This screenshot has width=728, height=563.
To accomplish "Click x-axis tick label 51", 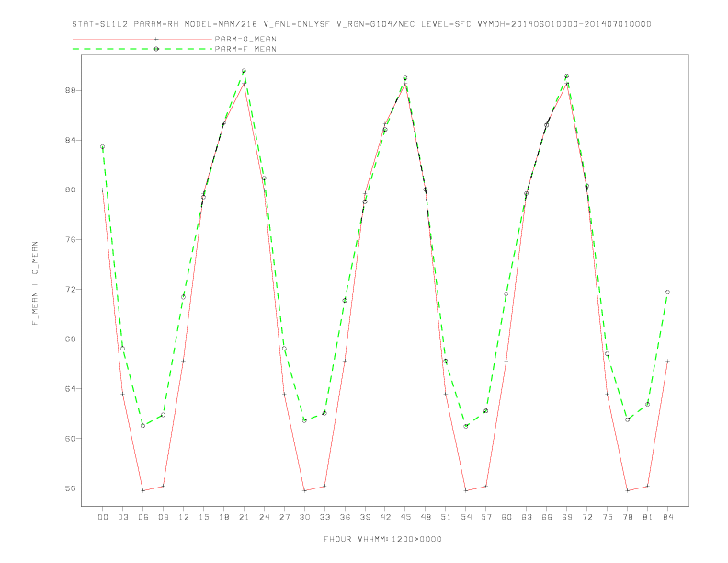I will coord(446,517).
